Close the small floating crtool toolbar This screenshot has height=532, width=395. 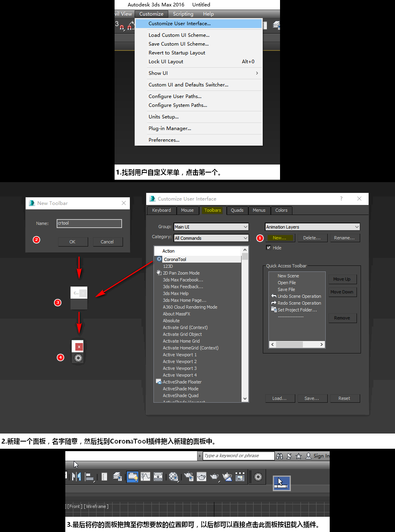click(x=79, y=347)
